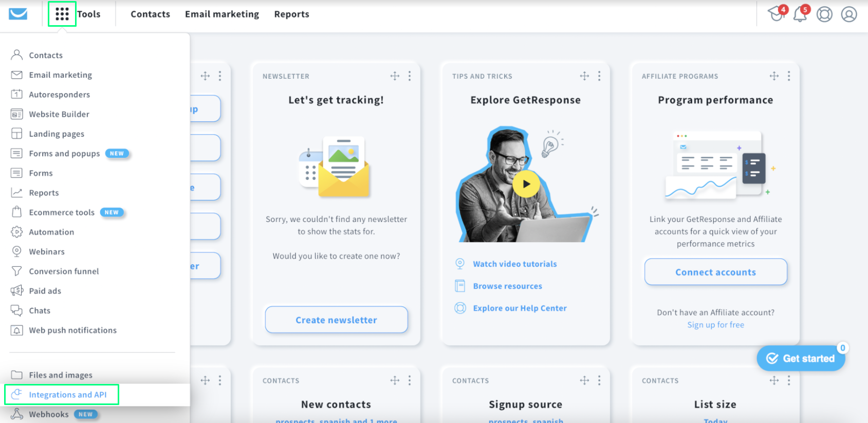
Task: Click the Paid ads megaphone icon
Action: click(x=16, y=290)
